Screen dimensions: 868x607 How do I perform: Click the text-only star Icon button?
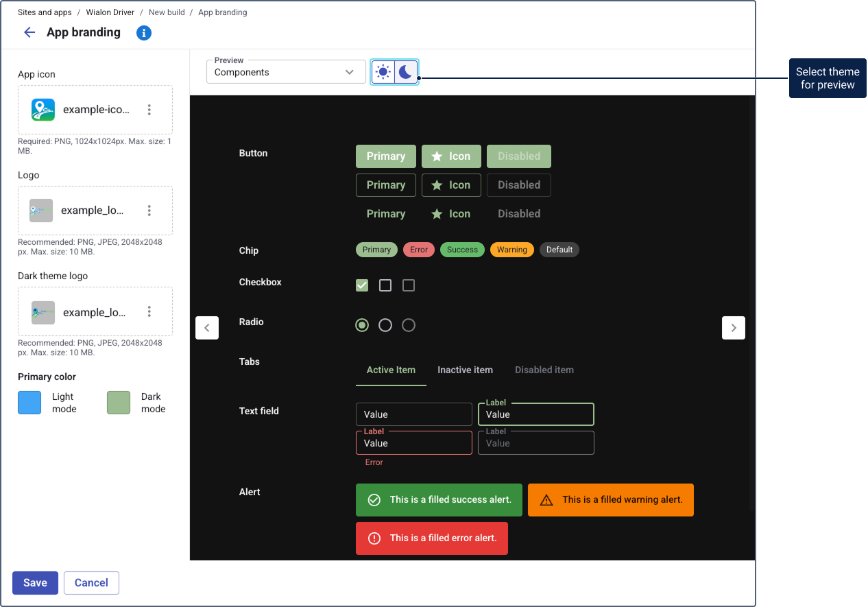(x=451, y=214)
